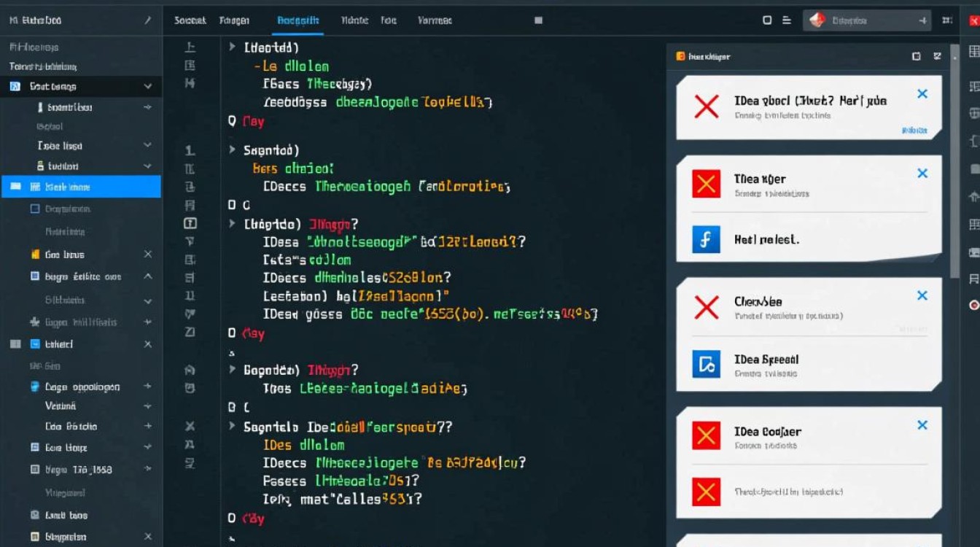Image resolution: width=980 pixels, height=547 pixels.
Task: Click the bug-shaped icon in the sidebar tree
Action: [34, 322]
